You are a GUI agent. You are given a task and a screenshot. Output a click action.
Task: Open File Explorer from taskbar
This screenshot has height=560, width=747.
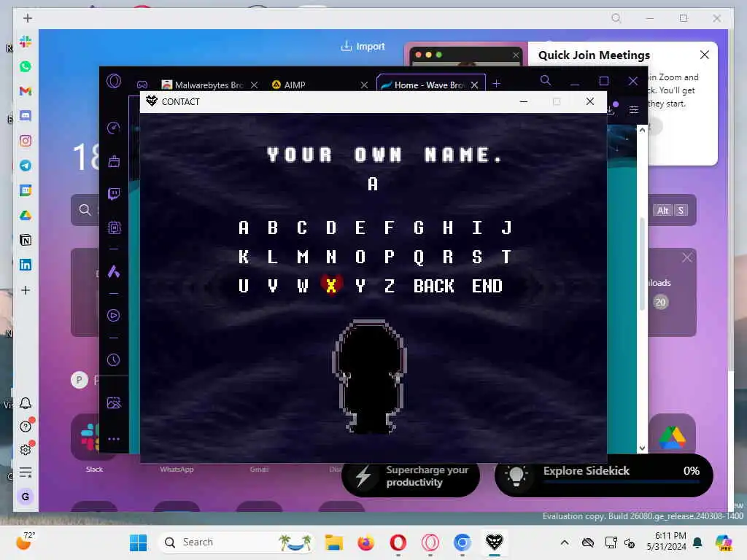[x=334, y=542]
